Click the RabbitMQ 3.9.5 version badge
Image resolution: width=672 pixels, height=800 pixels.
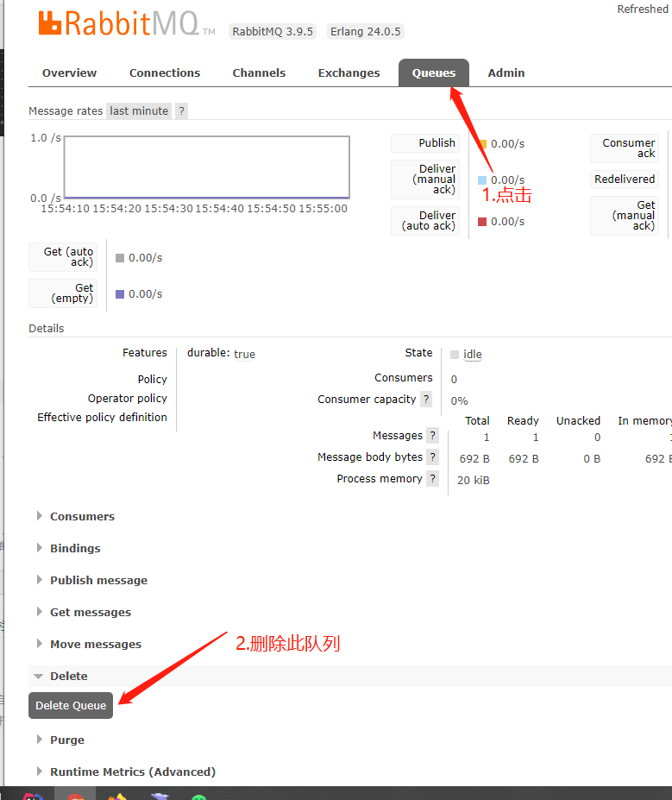point(273,32)
